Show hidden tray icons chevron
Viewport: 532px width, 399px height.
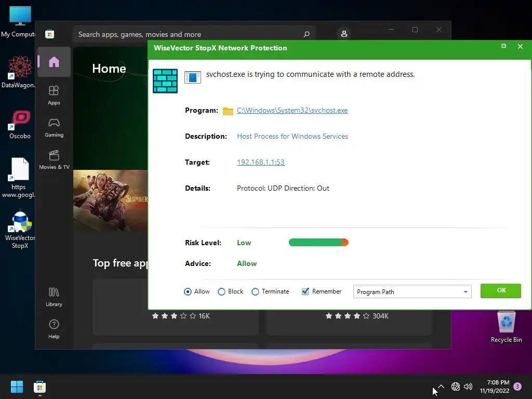441,387
